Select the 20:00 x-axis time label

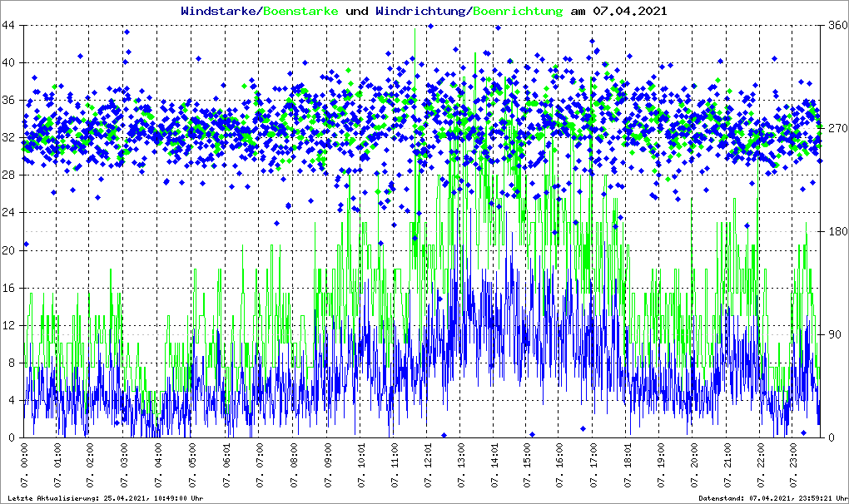[x=693, y=467]
